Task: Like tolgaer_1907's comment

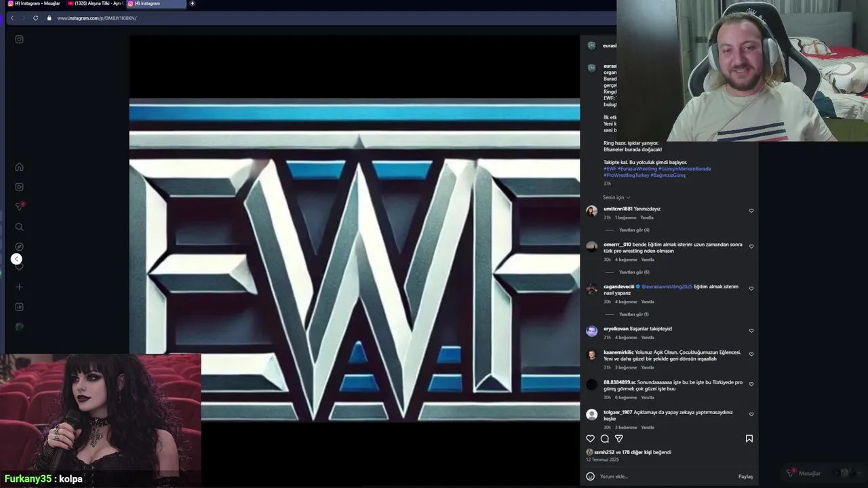Action: 751,414
